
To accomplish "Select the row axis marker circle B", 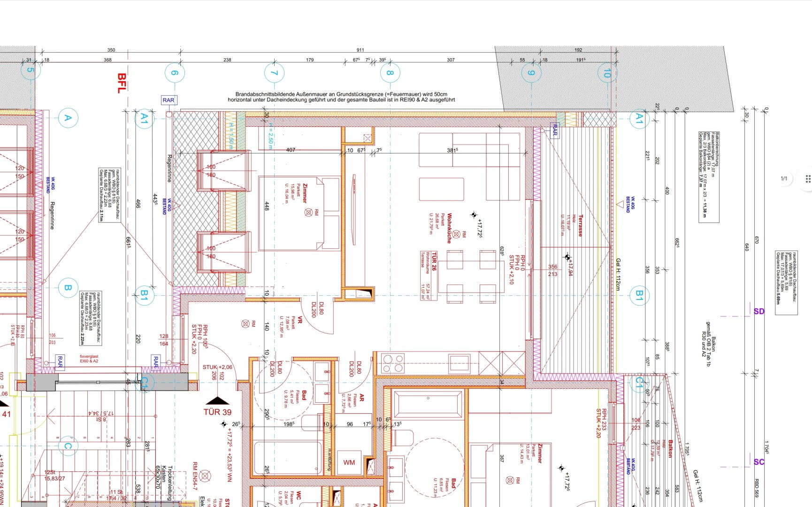I will [x=68, y=288].
